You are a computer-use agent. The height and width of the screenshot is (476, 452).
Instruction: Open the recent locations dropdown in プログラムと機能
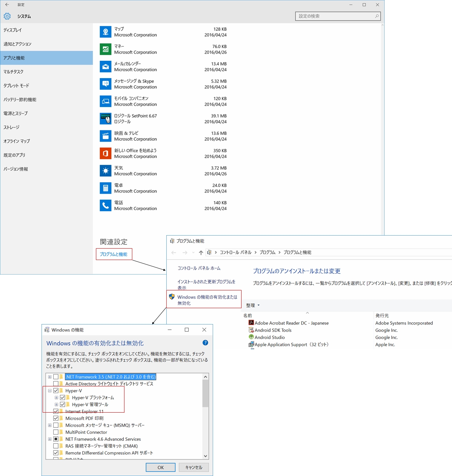coord(193,253)
